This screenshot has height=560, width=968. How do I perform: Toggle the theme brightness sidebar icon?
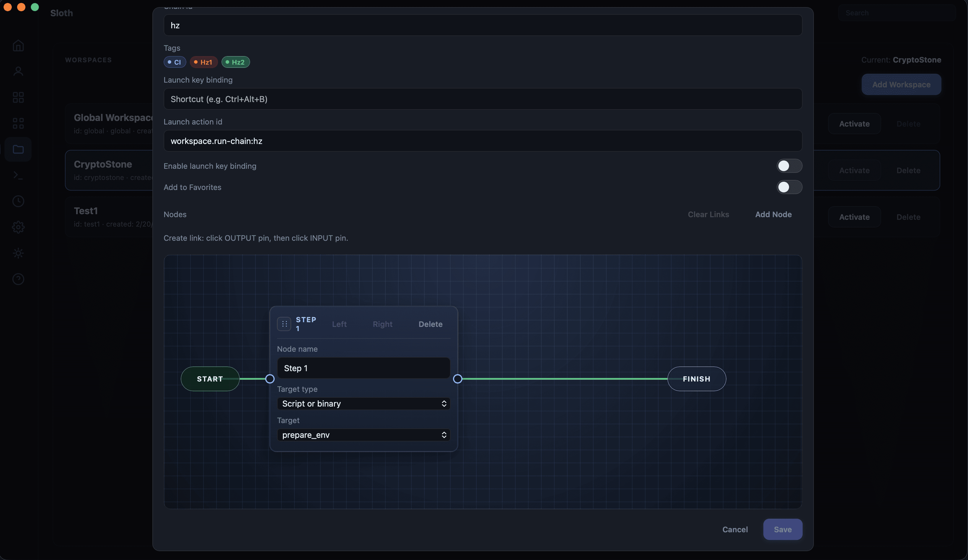point(18,253)
